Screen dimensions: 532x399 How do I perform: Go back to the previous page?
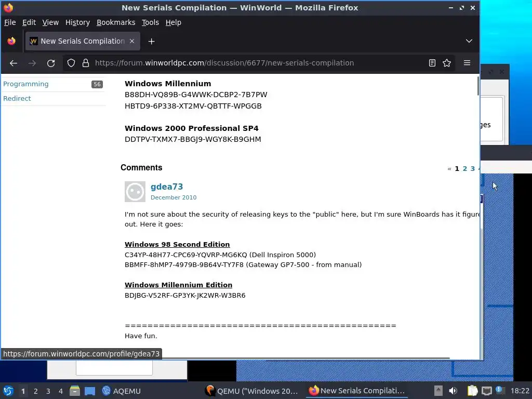[14, 63]
